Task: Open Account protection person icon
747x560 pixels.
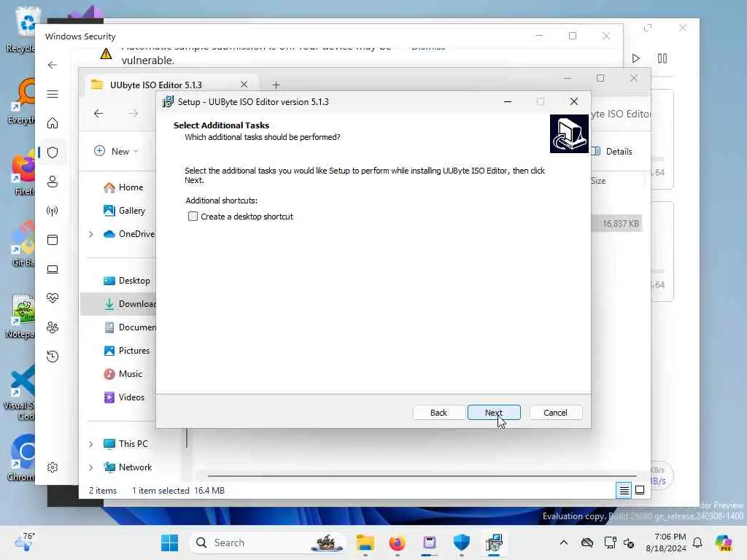Action: coord(53,182)
